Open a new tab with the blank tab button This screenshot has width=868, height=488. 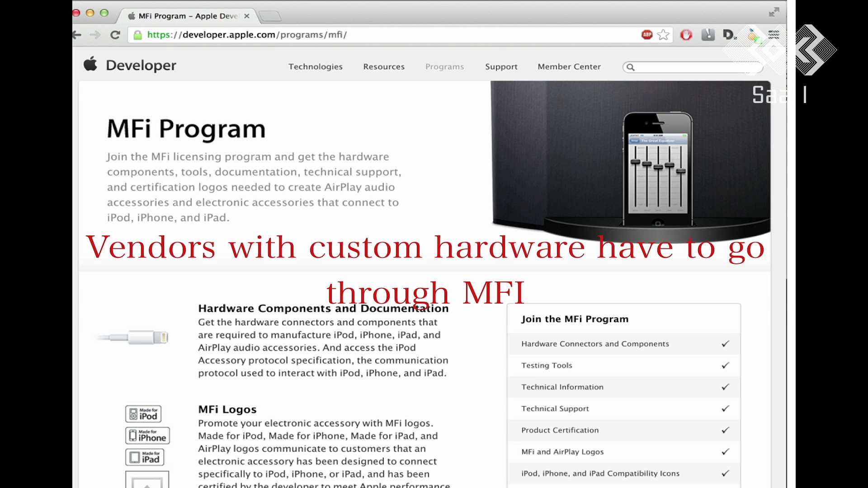[270, 17]
